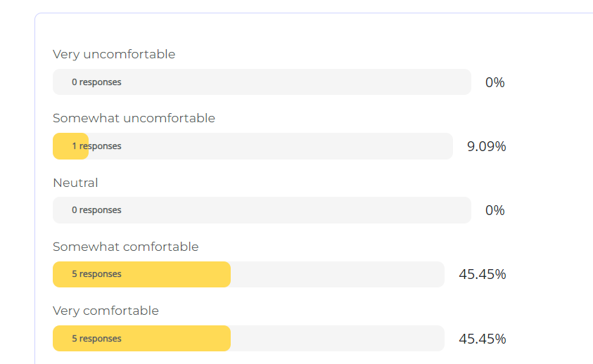Click "1 responses" text in Somewhat uncomfortable bar
This screenshot has width=593, height=364.
[x=96, y=146]
